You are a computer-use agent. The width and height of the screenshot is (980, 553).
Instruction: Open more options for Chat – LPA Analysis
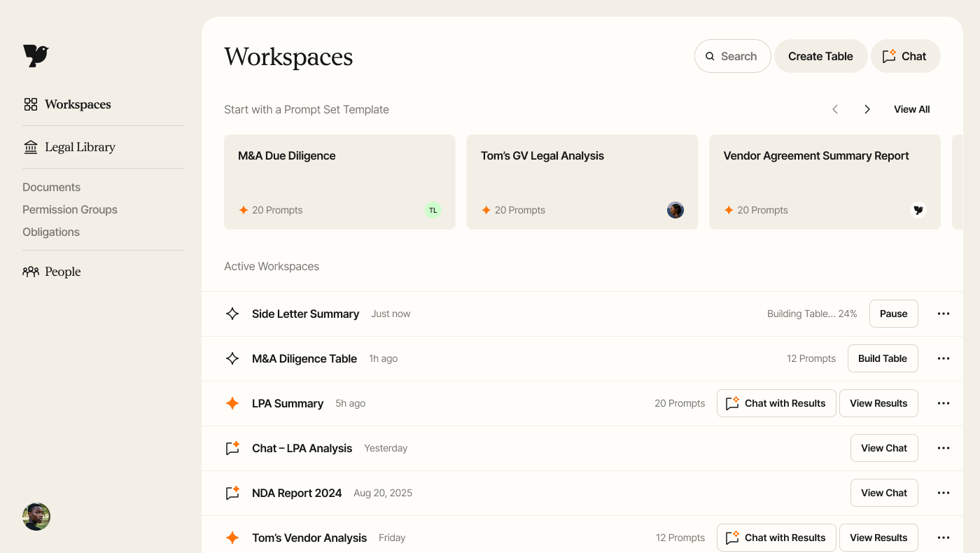click(x=943, y=448)
